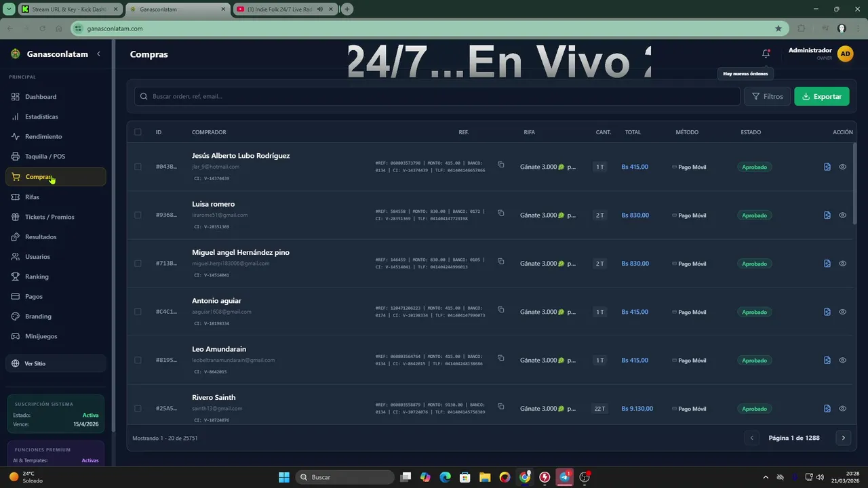Screen dimensions: 868x488
Task: Open receipt document icon for Rivero Sainth
Action: 827,409
